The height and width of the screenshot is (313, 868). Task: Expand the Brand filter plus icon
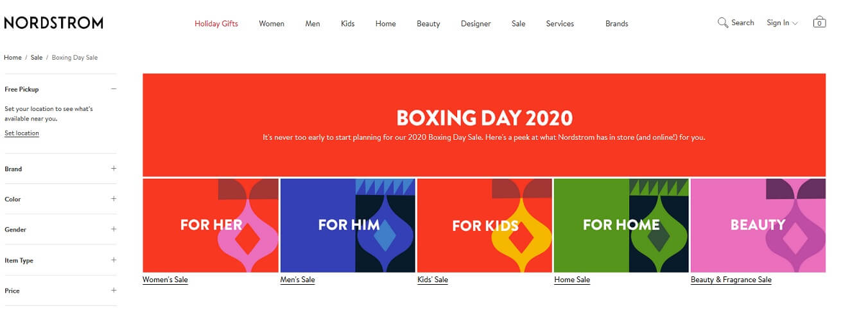coord(114,169)
